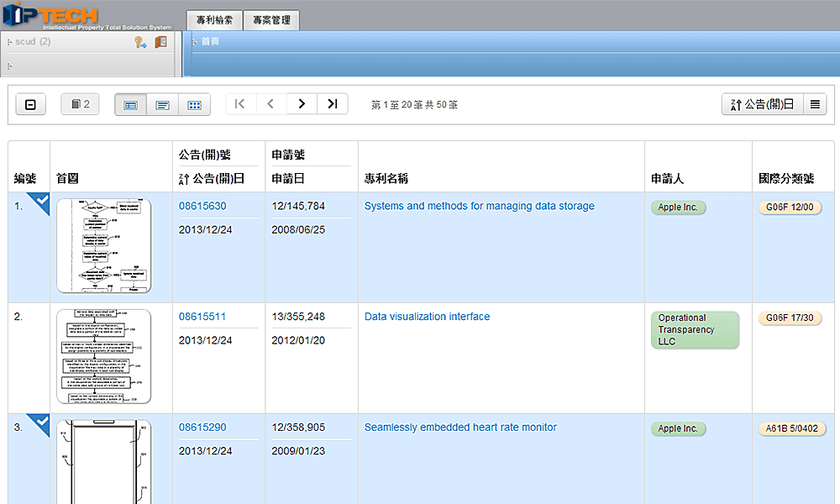Click the 首頁 breadcrumb

210,41
